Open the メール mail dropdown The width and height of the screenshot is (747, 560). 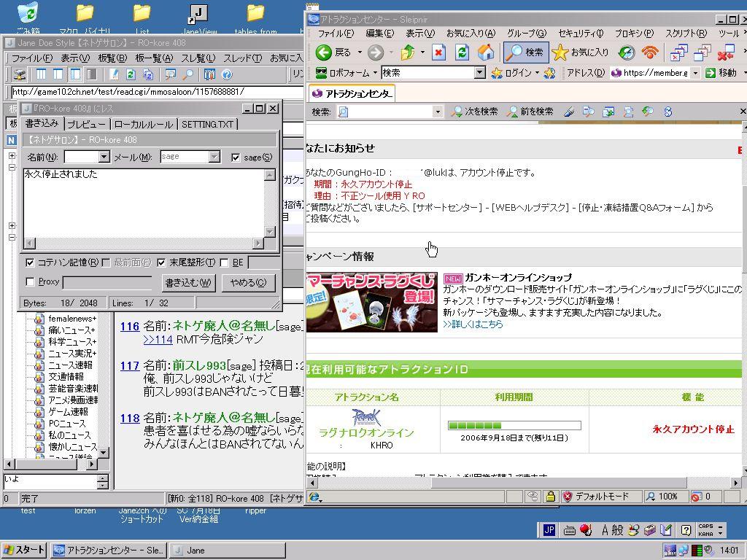point(214,157)
